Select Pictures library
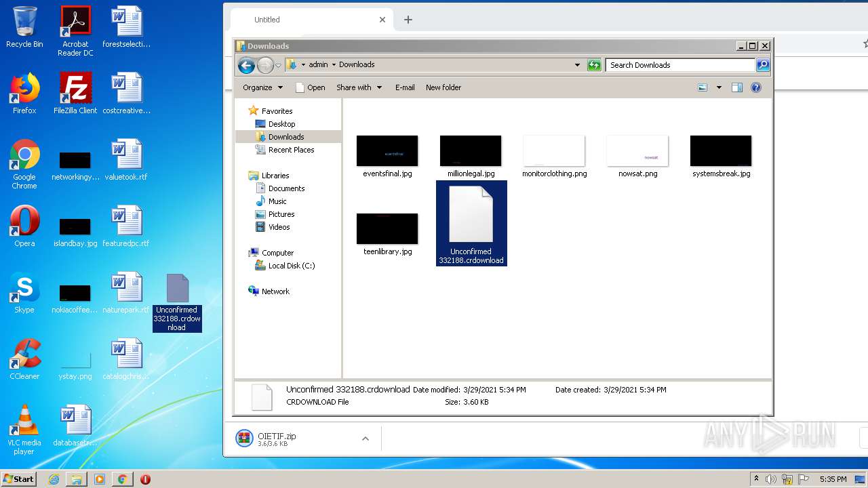 click(x=281, y=214)
